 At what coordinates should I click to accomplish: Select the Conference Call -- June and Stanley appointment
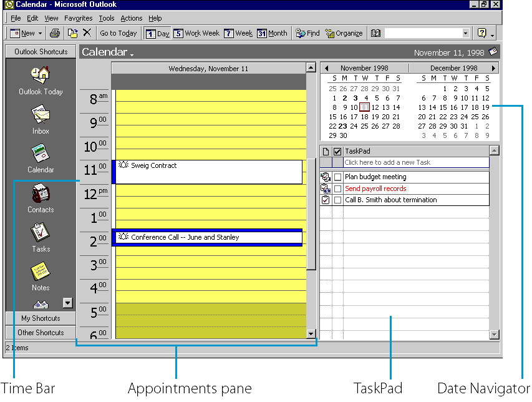click(x=207, y=237)
